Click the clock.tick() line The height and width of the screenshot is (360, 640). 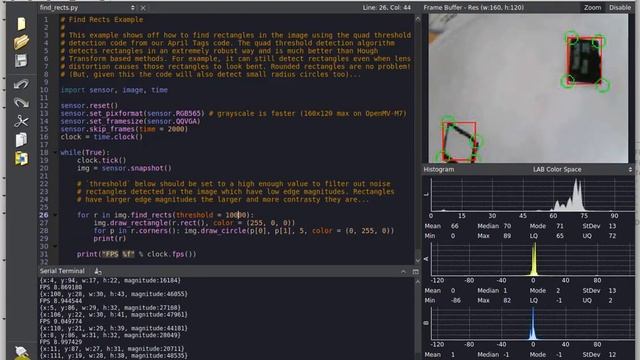click(102, 160)
